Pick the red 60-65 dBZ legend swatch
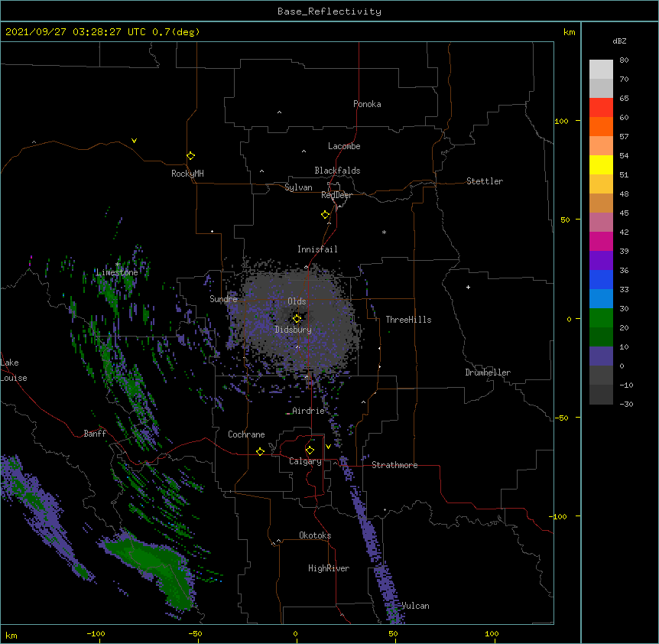 (x=601, y=107)
